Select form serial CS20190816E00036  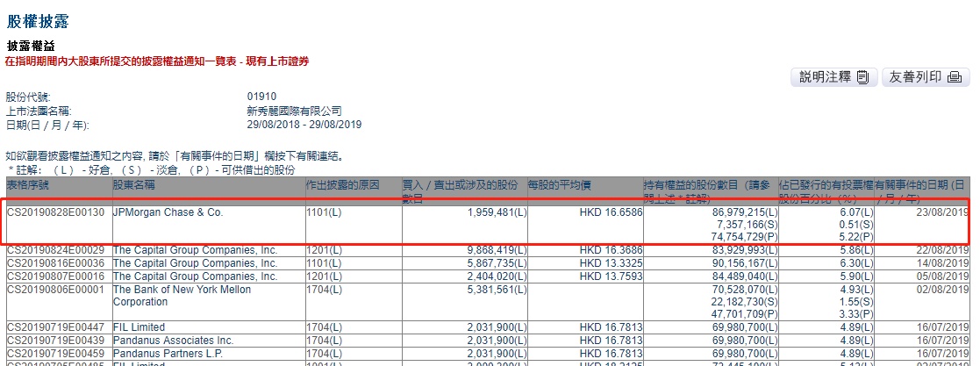coord(55,263)
